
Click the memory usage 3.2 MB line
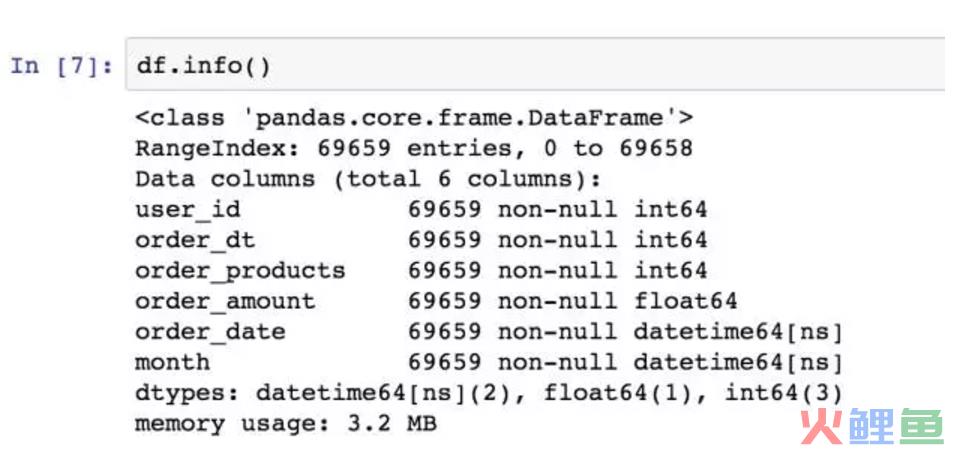(286, 424)
